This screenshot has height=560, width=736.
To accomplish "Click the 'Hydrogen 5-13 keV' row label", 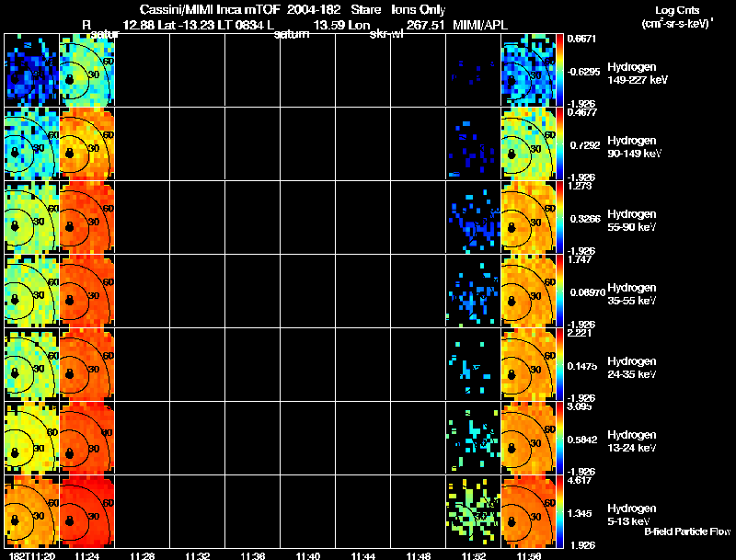I will point(632,515).
